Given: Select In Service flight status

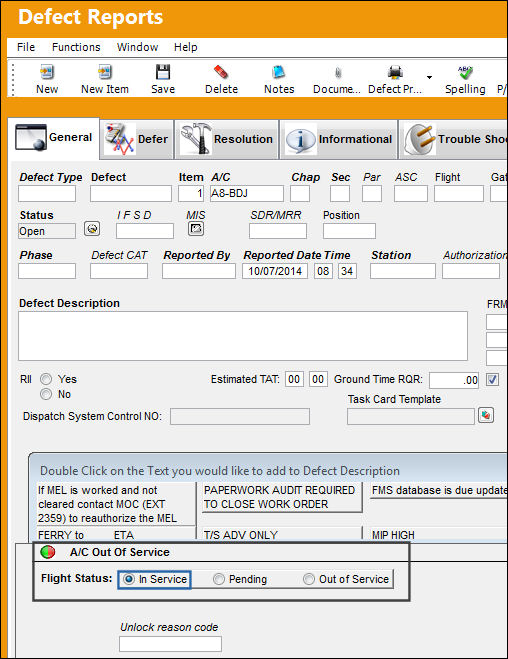Looking at the screenshot, I should [x=129, y=579].
